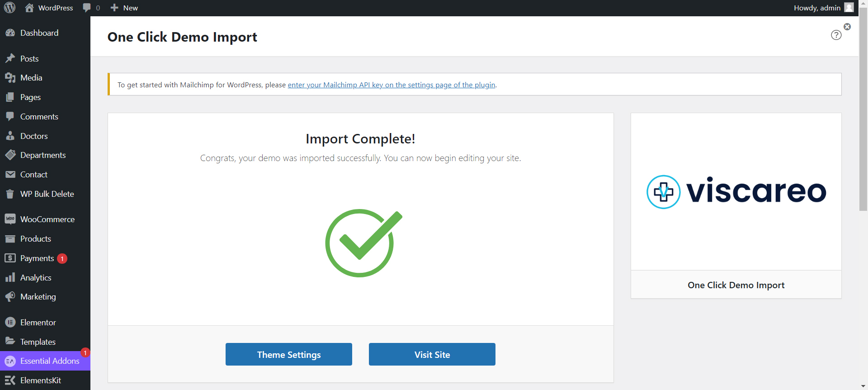The height and width of the screenshot is (390, 868).
Task: Click the WordPress site name in admin bar
Action: tap(56, 8)
